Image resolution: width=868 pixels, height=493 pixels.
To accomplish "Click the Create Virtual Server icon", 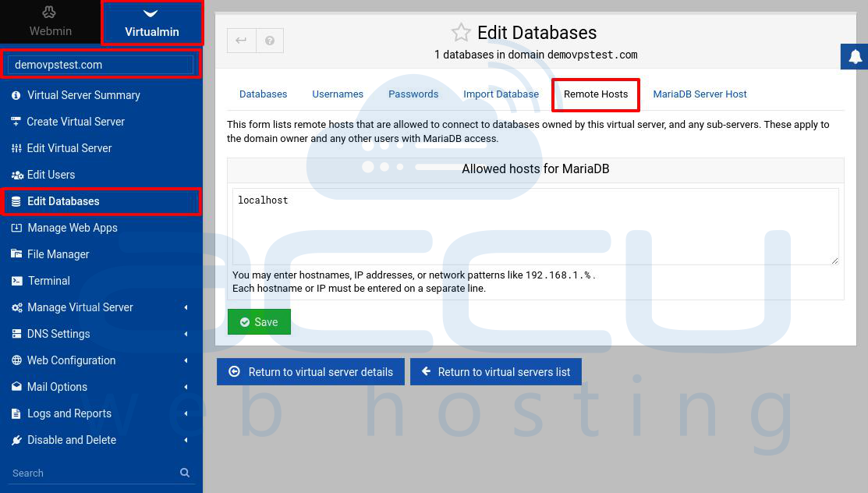I will pos(16,122).
